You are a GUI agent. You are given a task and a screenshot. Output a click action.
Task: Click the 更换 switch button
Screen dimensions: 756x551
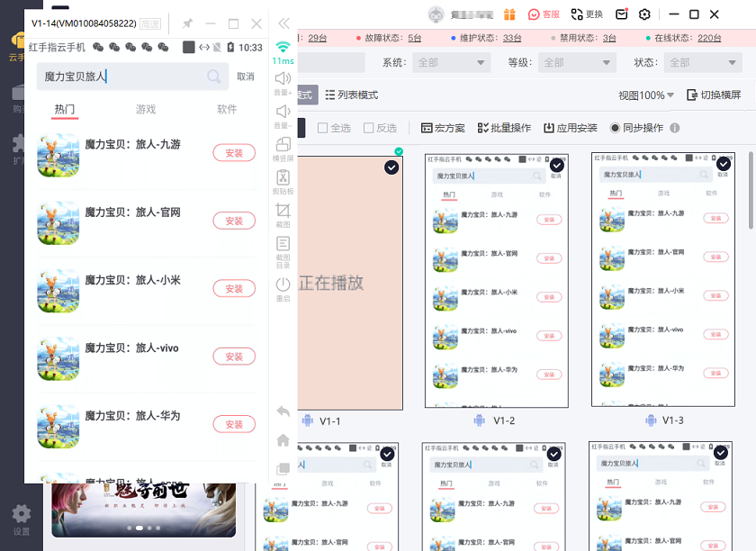click(587, 14)
